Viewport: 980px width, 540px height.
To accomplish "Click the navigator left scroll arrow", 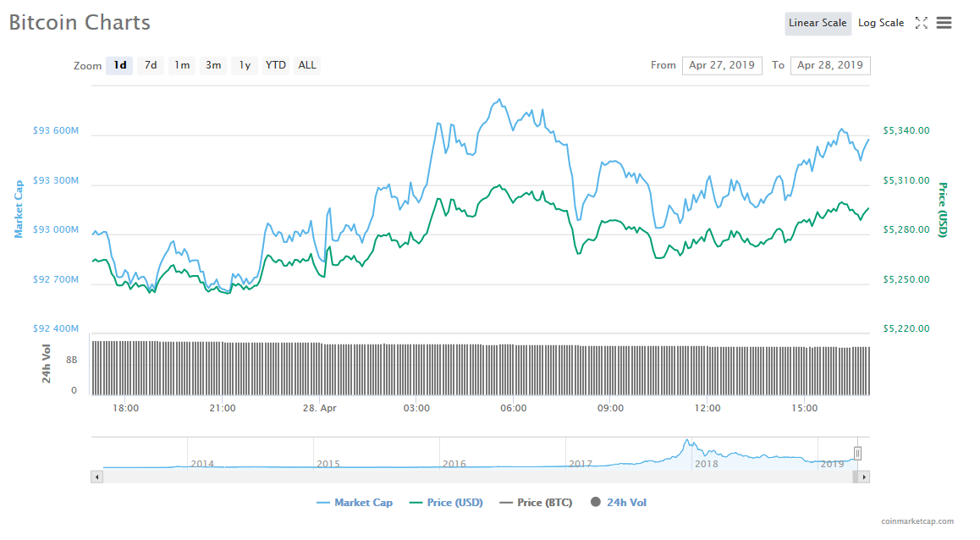I will (x=96, y=477).
